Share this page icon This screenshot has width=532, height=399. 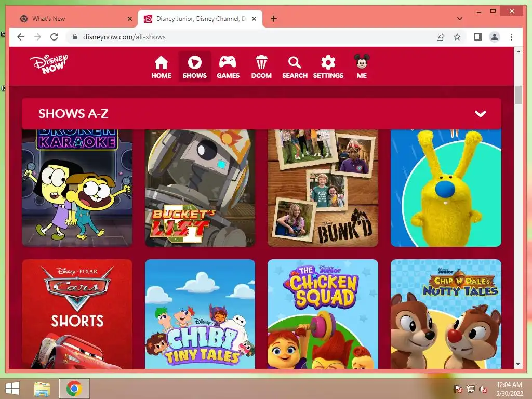point(441,37)
